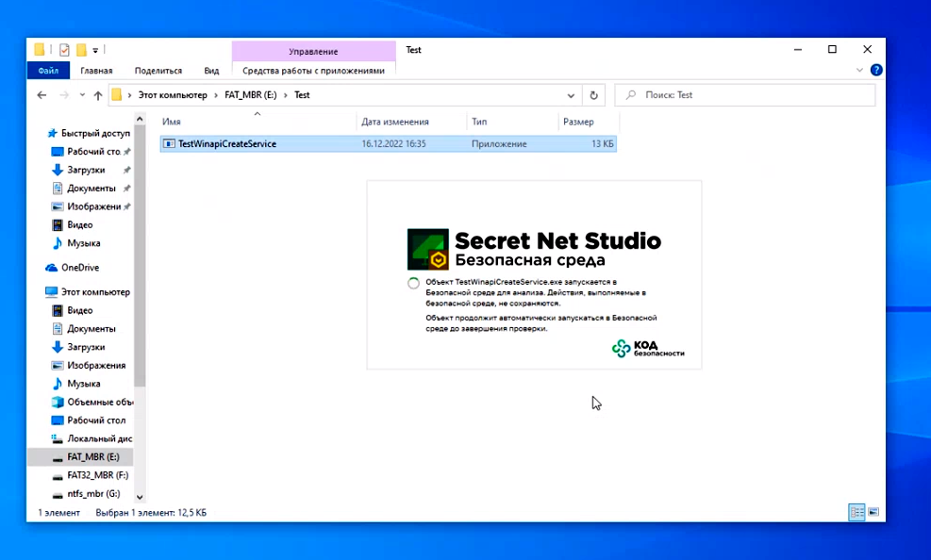Viewport: 931px width, 560px height.
Task: Open recent locations dropdown arrow
Action: pos(82,95)
